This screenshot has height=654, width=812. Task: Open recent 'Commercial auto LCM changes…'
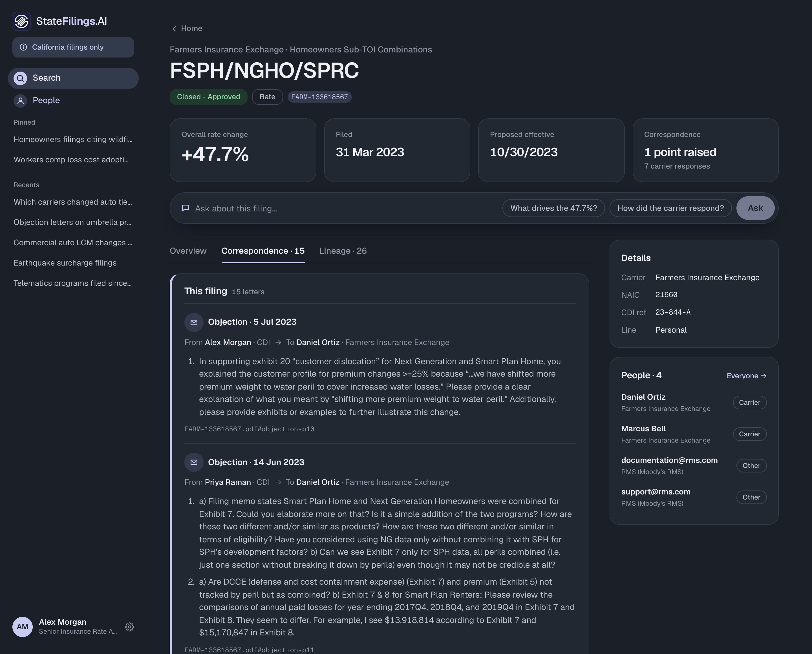[x=73, y=243]
